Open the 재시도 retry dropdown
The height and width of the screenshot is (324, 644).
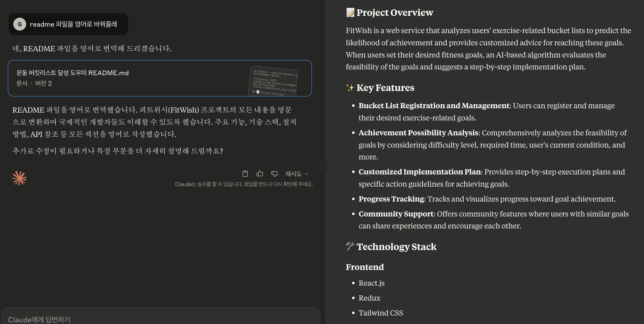294,173
